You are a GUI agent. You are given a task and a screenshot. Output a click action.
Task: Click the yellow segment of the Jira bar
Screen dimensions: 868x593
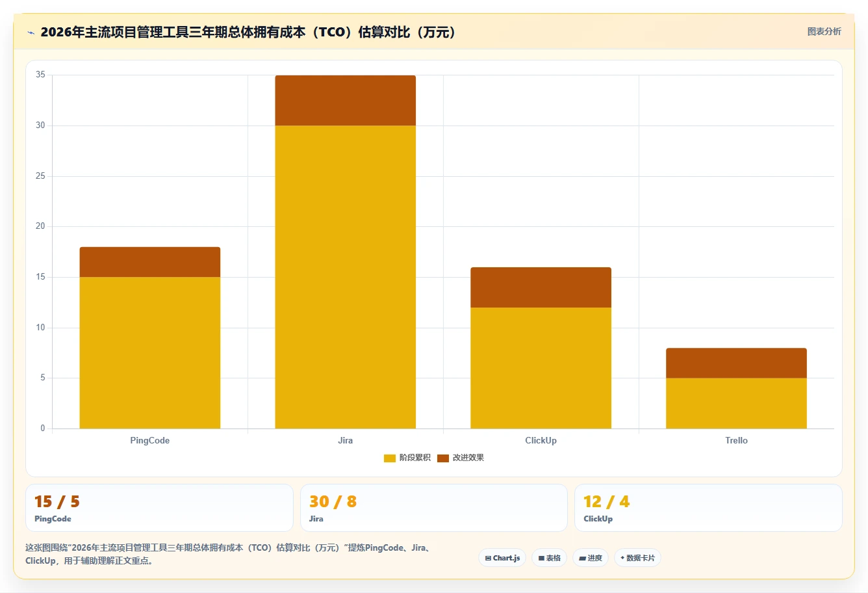point(346,277)
